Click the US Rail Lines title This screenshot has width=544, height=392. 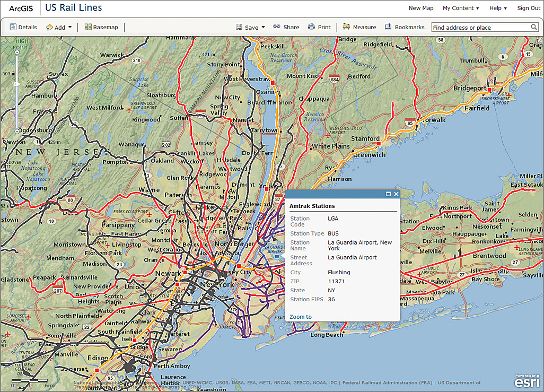tap(74, 7)
